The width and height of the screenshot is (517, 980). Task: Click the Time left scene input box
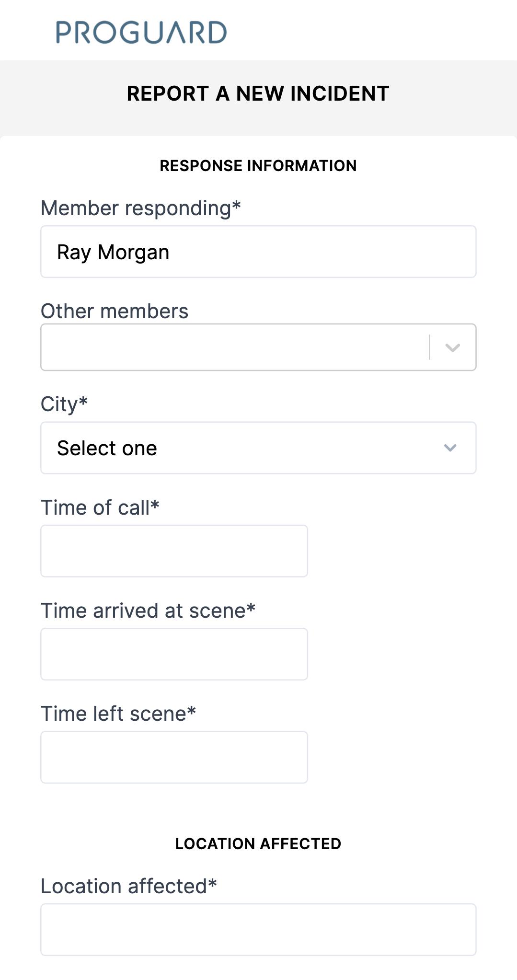(174, 757)
